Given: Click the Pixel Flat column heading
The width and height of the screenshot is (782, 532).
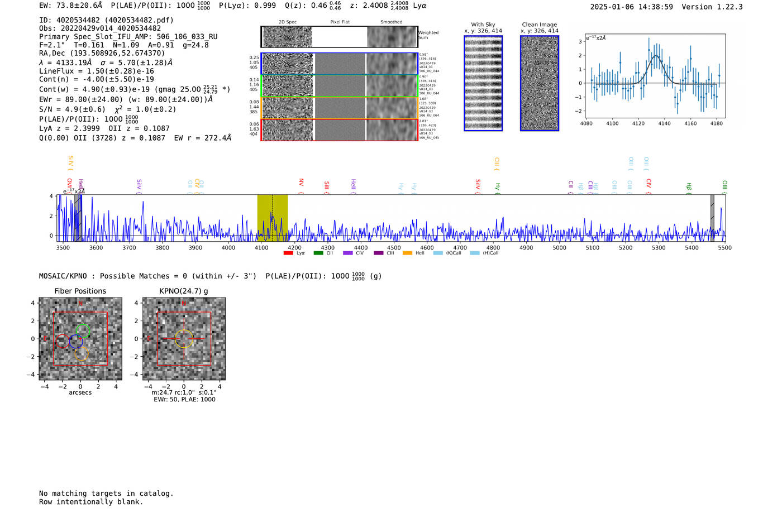Looking at the screenshot, I should coord(340,22).
